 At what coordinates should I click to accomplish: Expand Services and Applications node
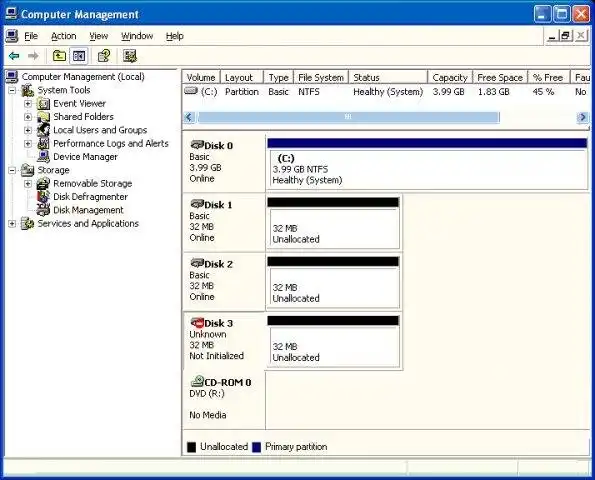coord(12,223)
